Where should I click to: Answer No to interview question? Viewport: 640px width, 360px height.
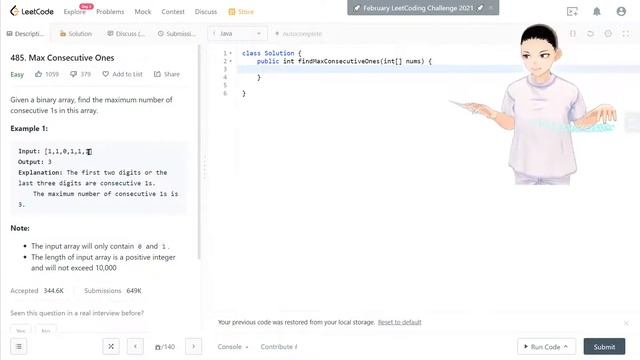tap(46, 331)
